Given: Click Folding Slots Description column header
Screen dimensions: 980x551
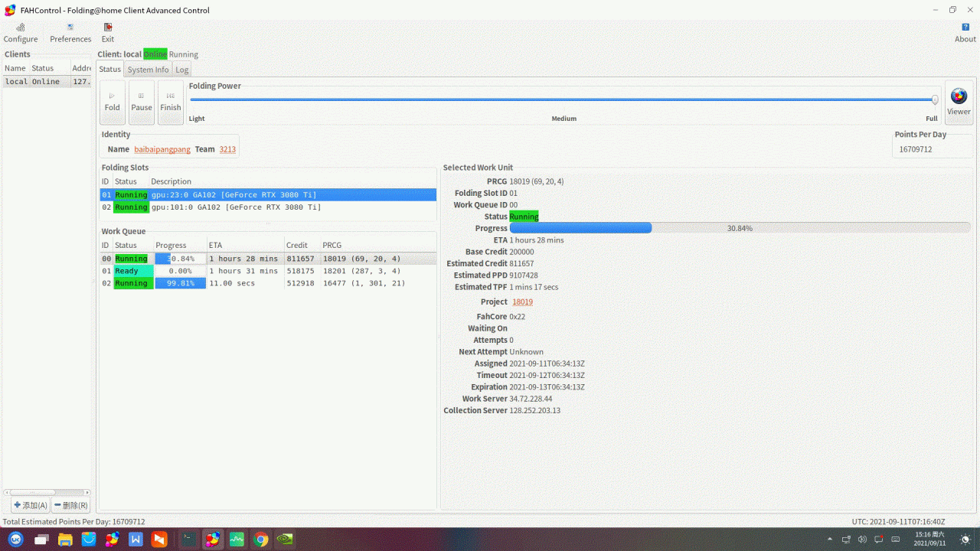Looking at the screenshot, I should [x=292, y=181].
